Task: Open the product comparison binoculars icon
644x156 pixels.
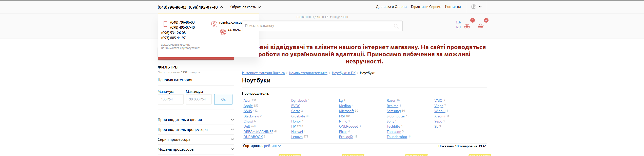Action: [x=467, y=26]
